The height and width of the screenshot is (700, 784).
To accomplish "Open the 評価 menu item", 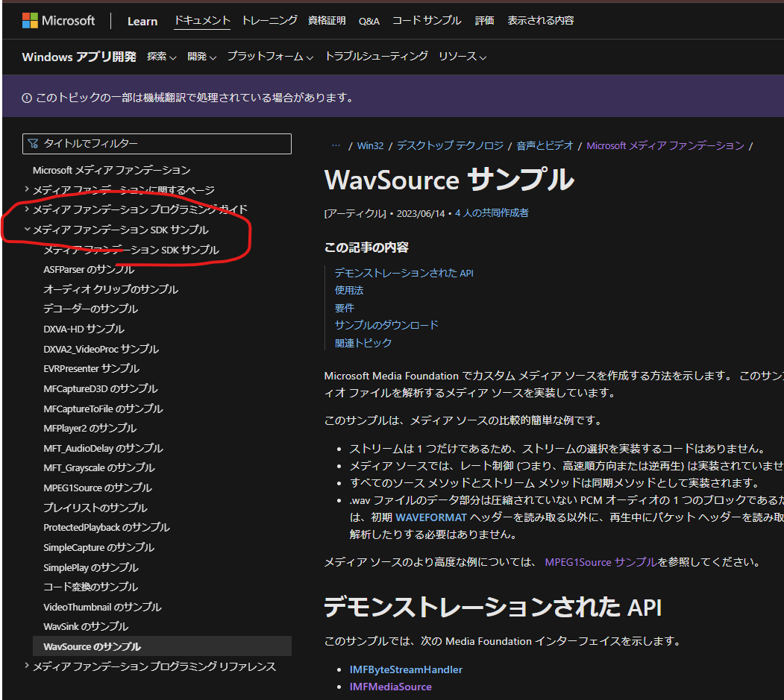I will 485,20.
